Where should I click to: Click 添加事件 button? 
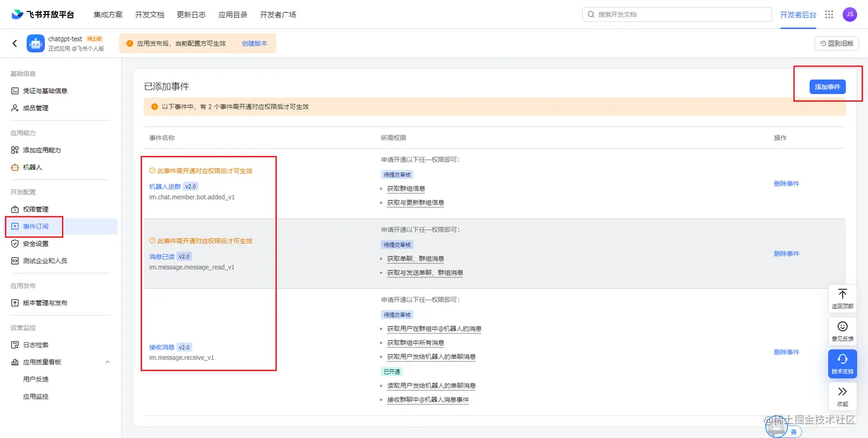click(827, 87)
